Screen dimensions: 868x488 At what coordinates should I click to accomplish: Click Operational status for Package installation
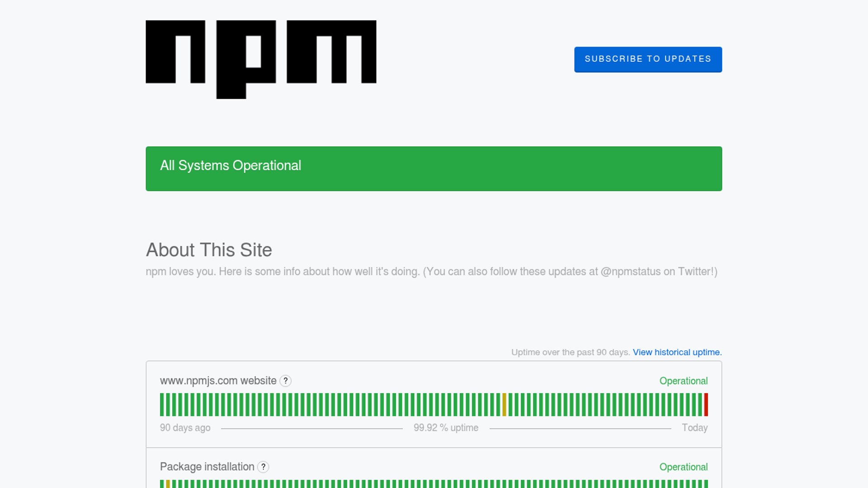(683, 467)
